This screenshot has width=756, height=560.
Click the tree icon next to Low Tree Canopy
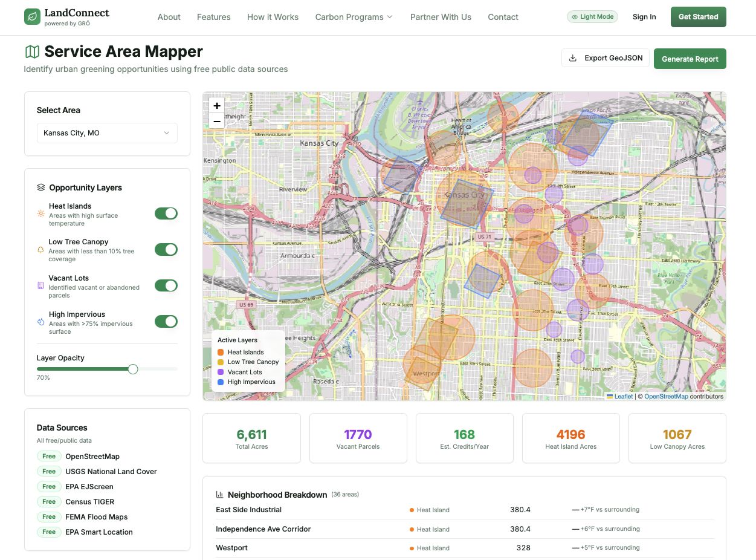40,250
